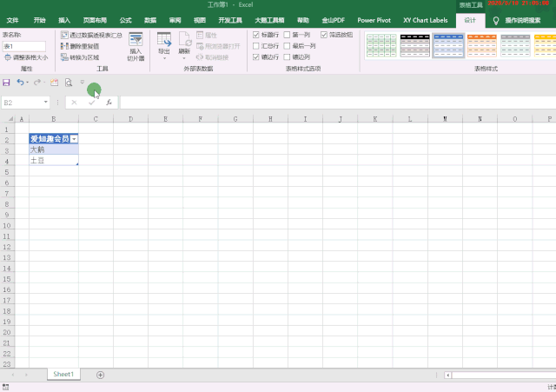Image resolution: width=556 pixels, height=392 pixels.
Task: Switch to the 插入 (Insert) tab
Action: (64, 20)
